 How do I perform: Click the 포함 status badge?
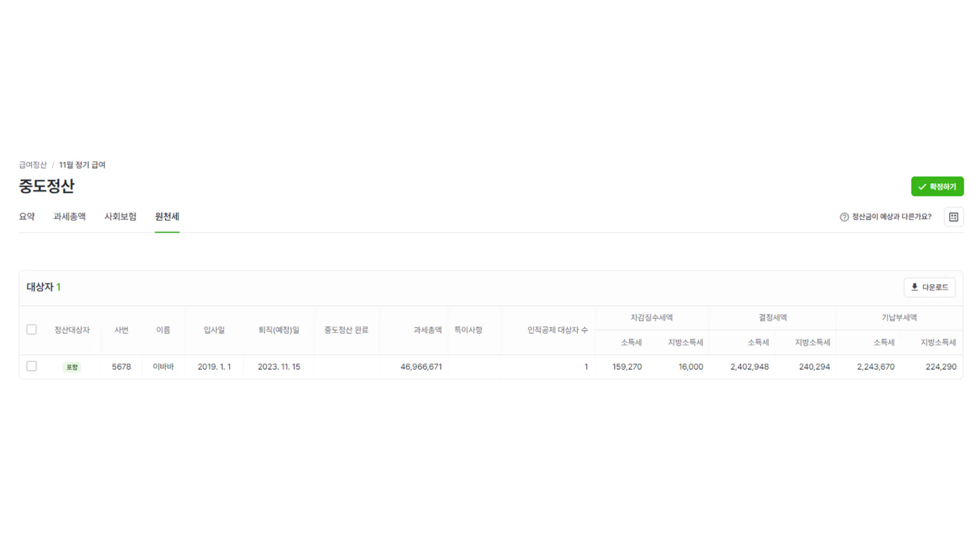tap(72, 367)
